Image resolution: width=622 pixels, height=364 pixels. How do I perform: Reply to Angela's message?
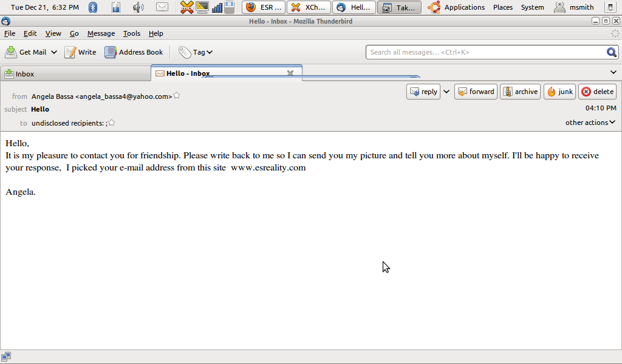pyautogui.click(x=423, y=92)
